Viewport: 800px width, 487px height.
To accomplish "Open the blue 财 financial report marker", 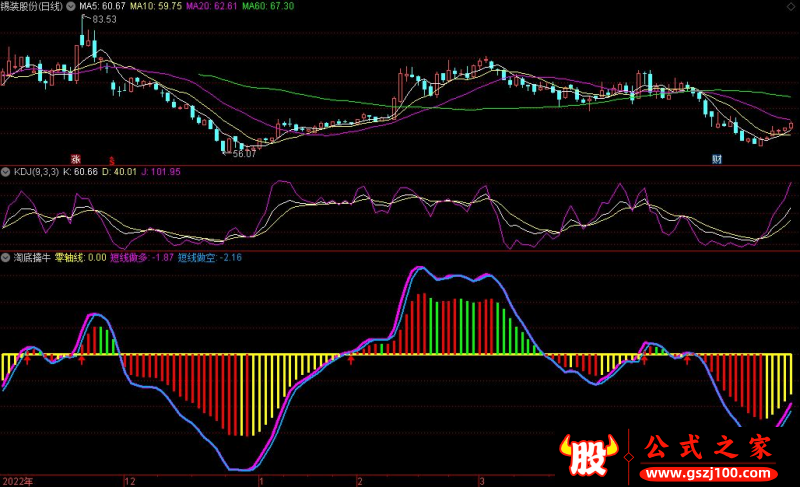I will coord(717,159).
